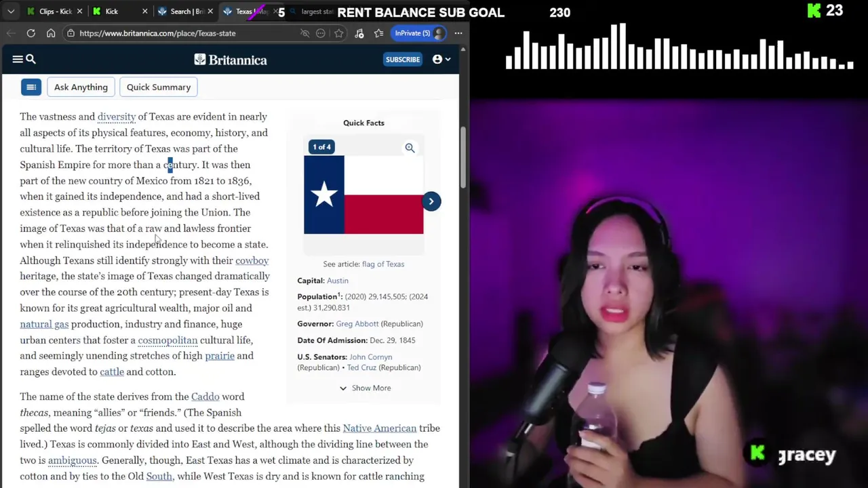Screen dimensions: 868x488
Task: Click the 'Quick Facts' heading
Action: coord(363,123)
